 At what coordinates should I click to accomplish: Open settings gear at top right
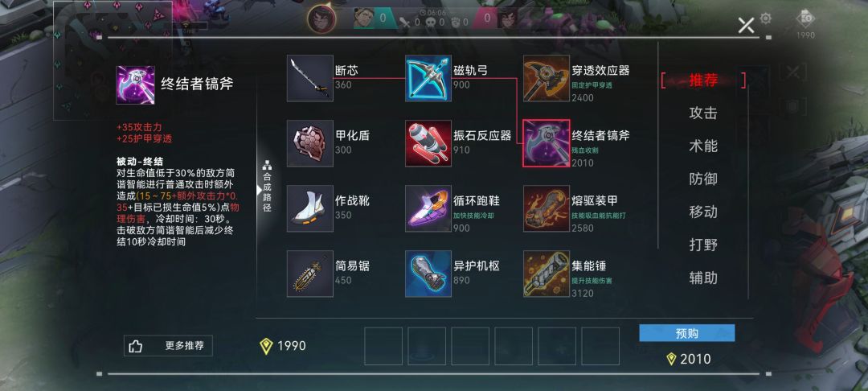(x=766, y=19)
